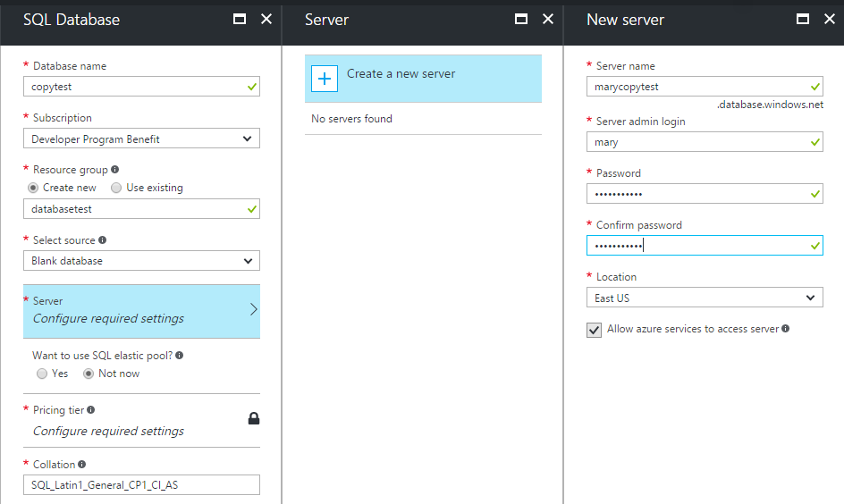Click the lock icon on Pricing tier
The width and height of the screenshot is (844, 504).
(x=254, y=418)
